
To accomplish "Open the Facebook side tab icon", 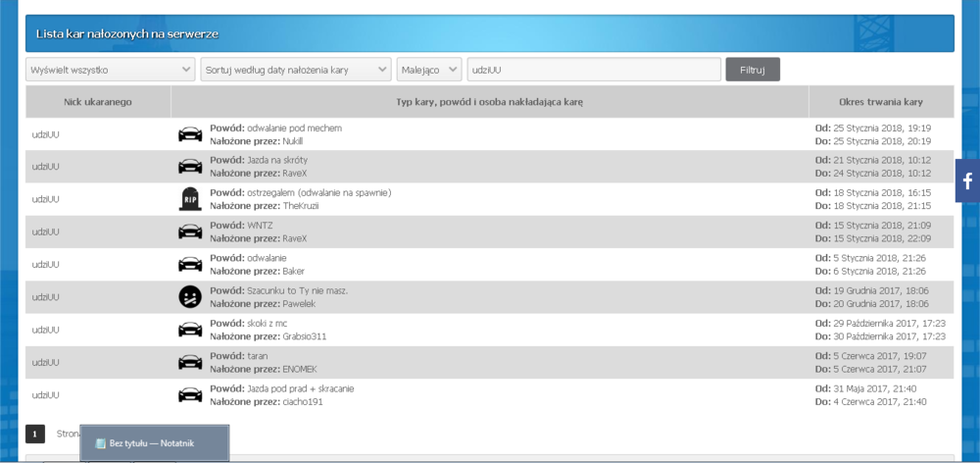I will point(967,180).
